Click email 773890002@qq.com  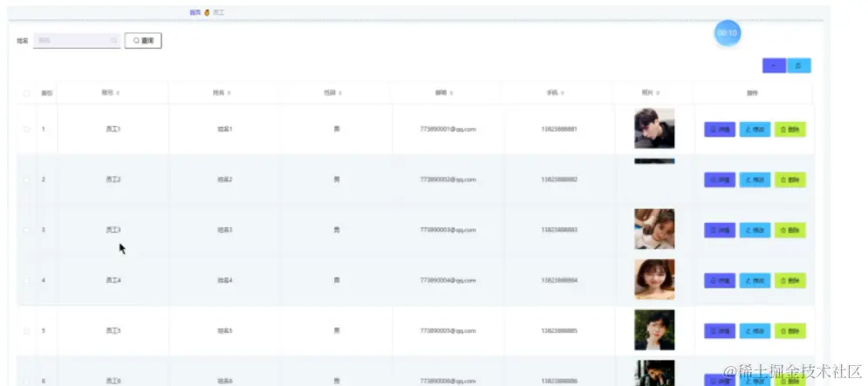(x=448, y=179)
